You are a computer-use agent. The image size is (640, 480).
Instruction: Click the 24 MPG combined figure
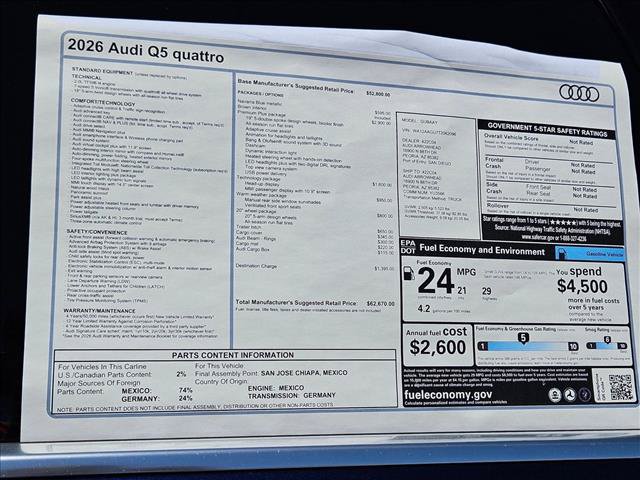[436, 281]
